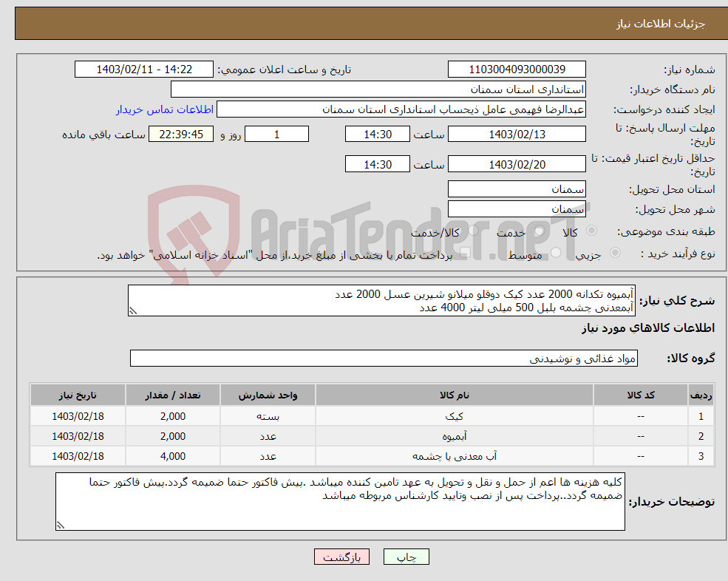Click the resize handle of description textarea
This screenshot has width=728, height=581.
tap(133, 311)
